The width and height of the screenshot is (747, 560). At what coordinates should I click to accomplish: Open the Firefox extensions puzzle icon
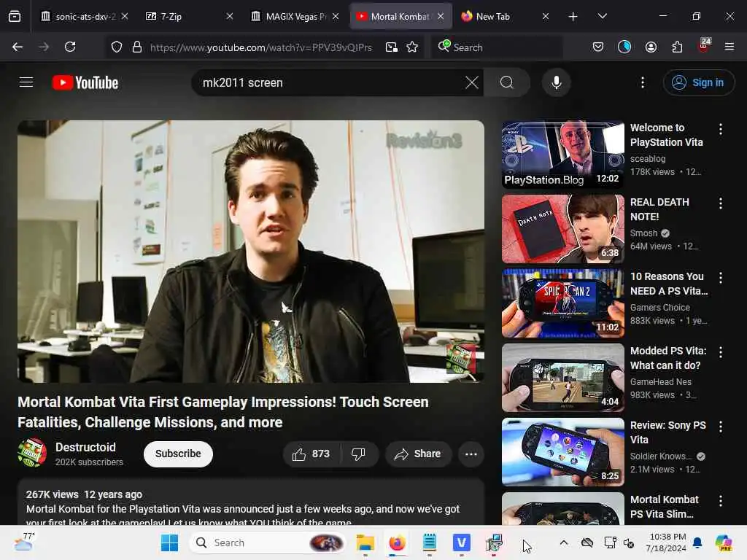[x=677, y=47]
